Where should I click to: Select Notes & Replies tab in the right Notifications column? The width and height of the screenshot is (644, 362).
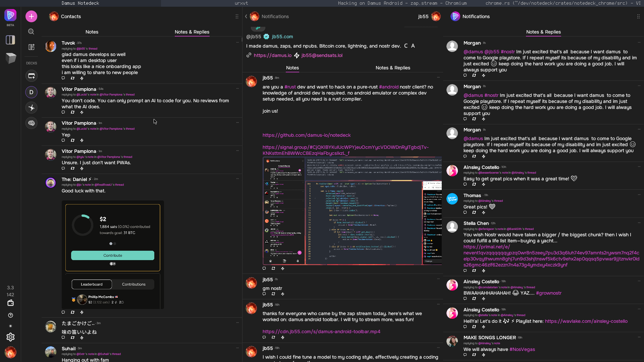[x=543, y=32]
